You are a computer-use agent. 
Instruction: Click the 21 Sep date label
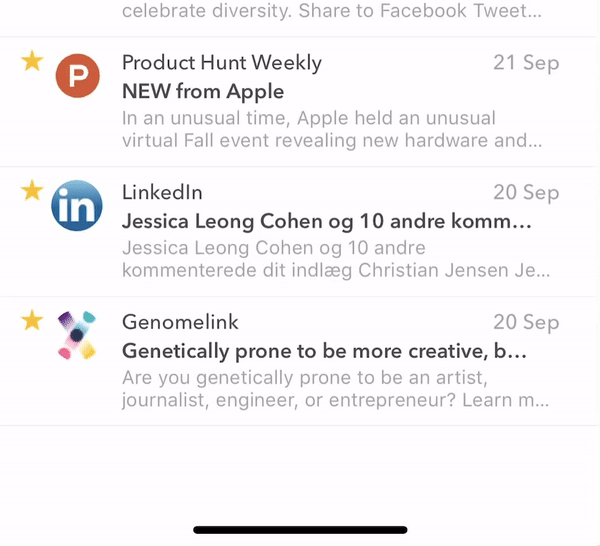[526, 63]
